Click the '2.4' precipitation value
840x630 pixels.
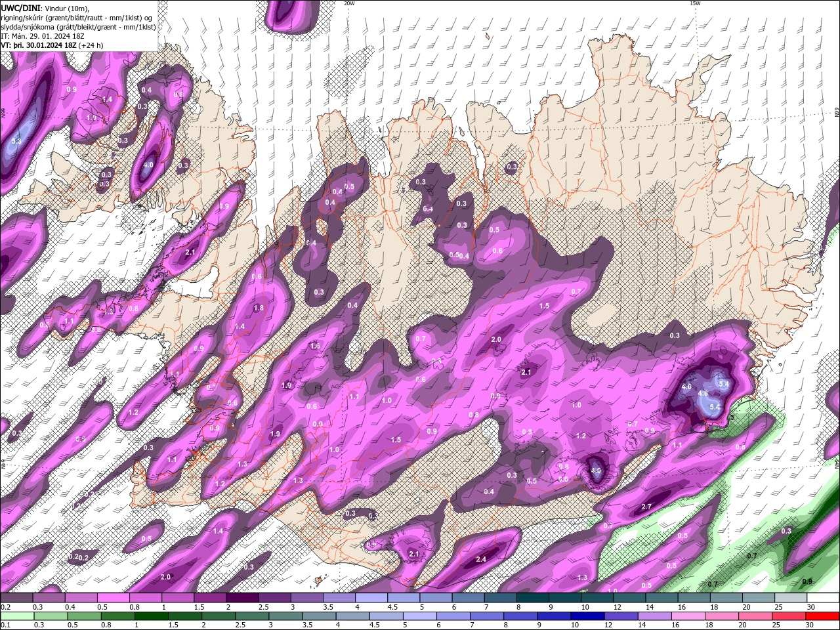pyautogui.click(x=481, y=559)
